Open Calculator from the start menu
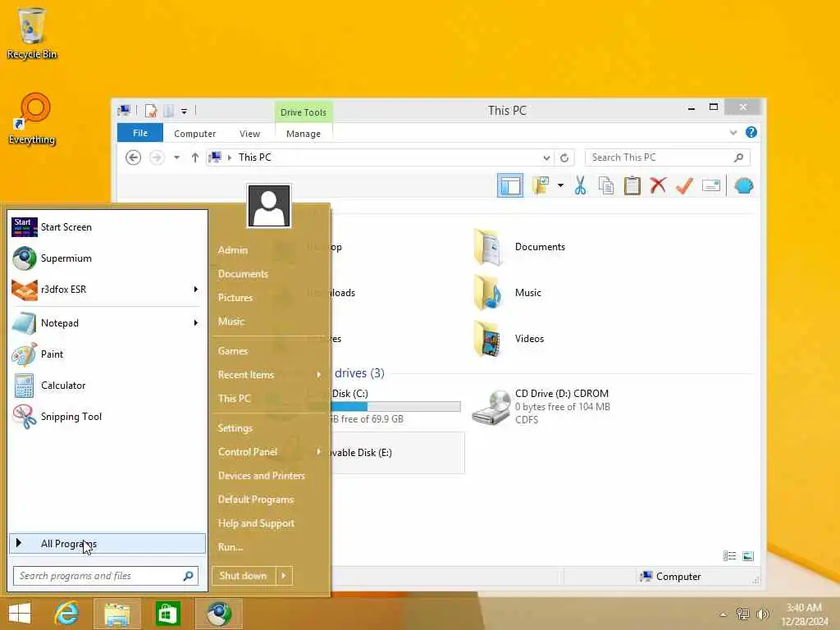This screenshot has width=840, height=630. [107, 386]
